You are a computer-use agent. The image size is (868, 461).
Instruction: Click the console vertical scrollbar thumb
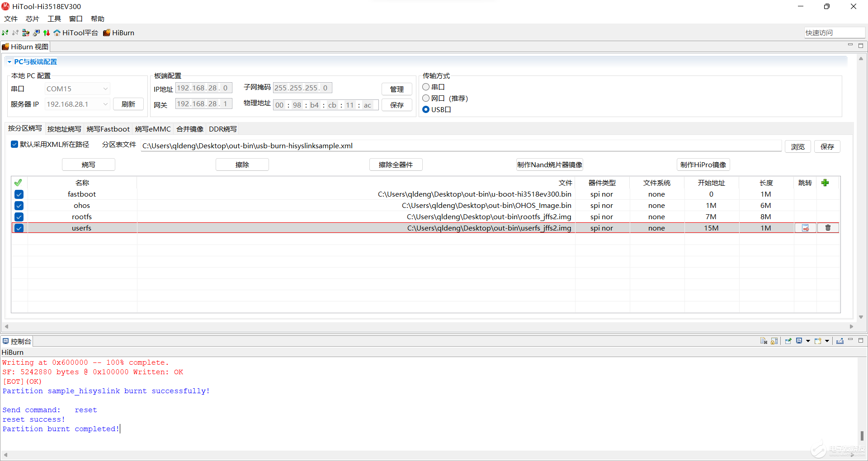[x=862, y=436]
